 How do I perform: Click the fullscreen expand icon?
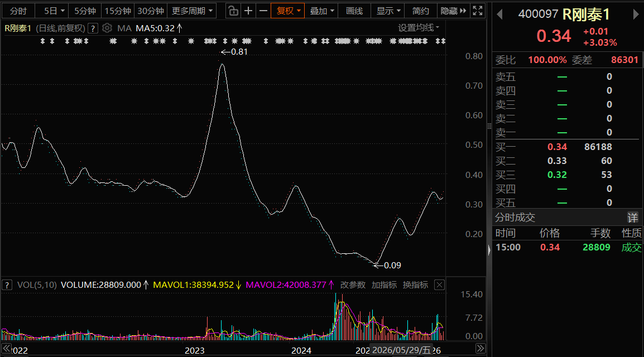click(477, 11)
